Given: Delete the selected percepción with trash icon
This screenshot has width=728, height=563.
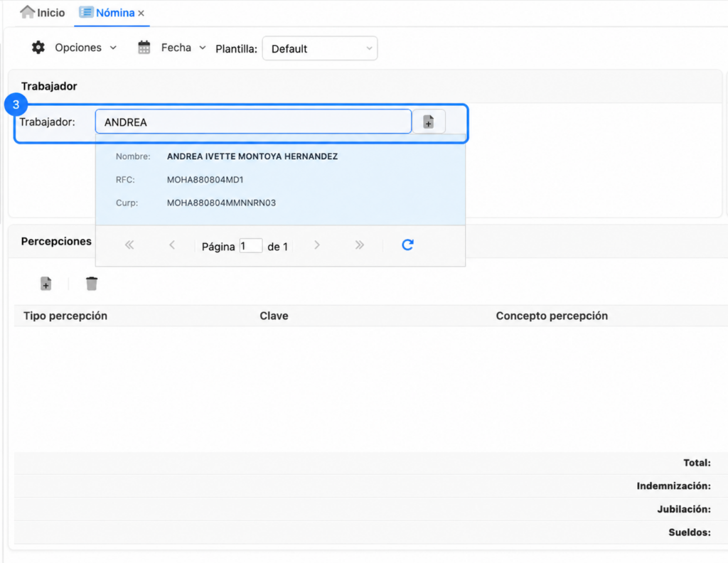Looking at the screenshot, I should point(92,284).
